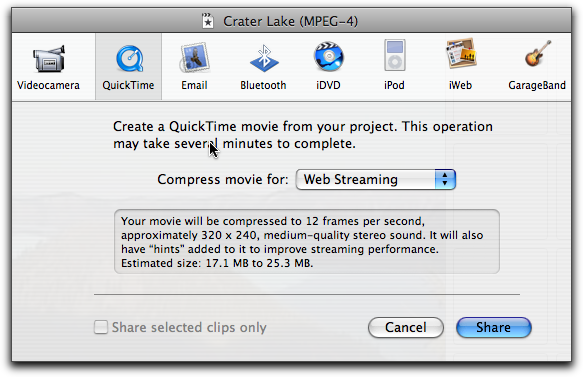This screenshot has height=377, width=583.
Task: Click the Cancel button
Action: click(406, 328)
